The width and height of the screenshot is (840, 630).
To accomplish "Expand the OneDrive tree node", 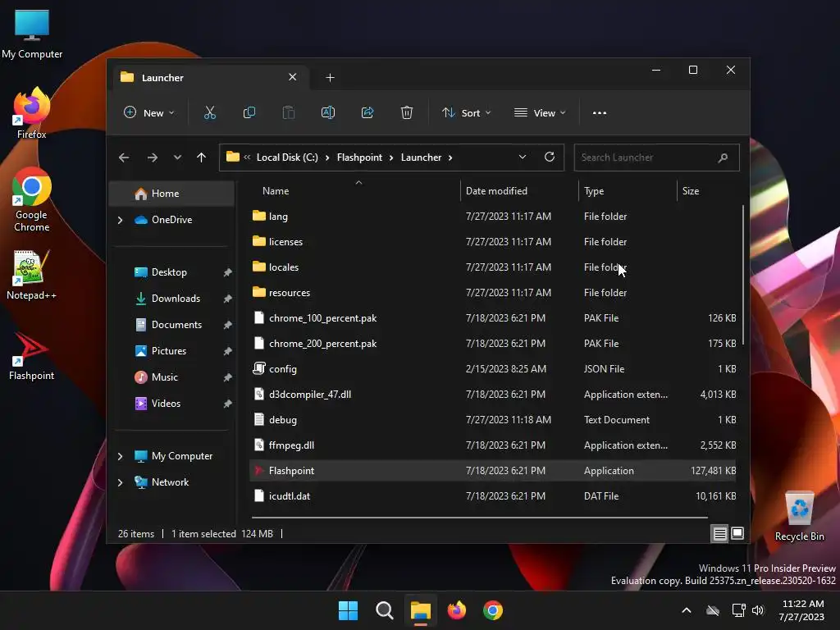I will coord(120,220).
